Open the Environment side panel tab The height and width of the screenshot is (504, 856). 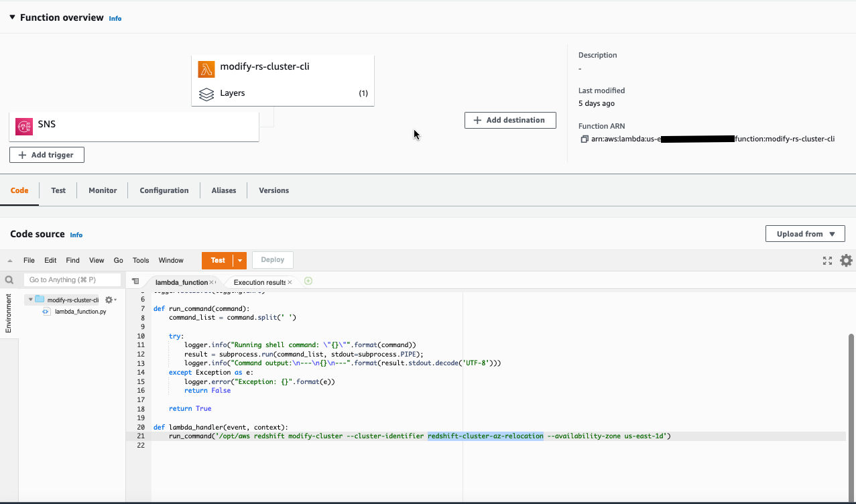point(9,314)
